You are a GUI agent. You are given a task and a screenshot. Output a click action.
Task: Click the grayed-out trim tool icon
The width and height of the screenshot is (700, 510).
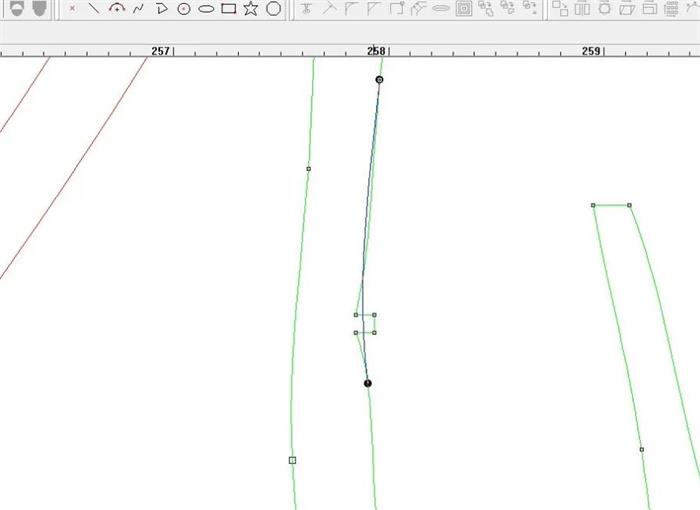coord(306,8)
